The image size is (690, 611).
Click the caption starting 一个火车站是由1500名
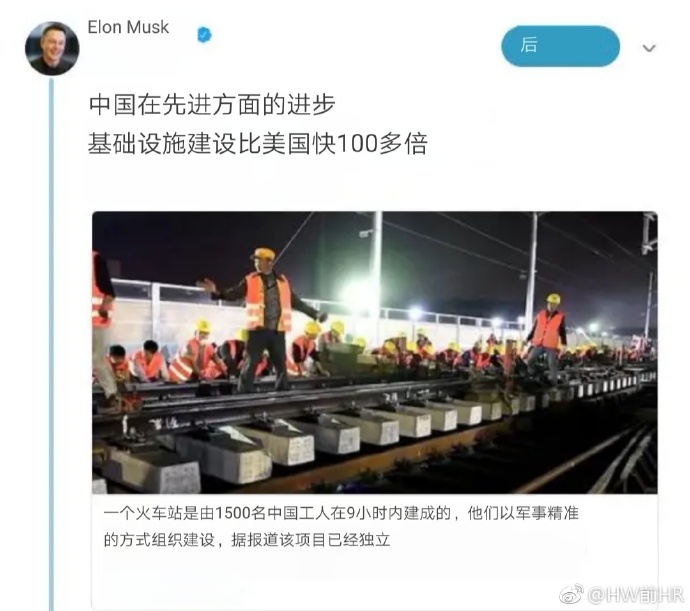click(341, 513)
